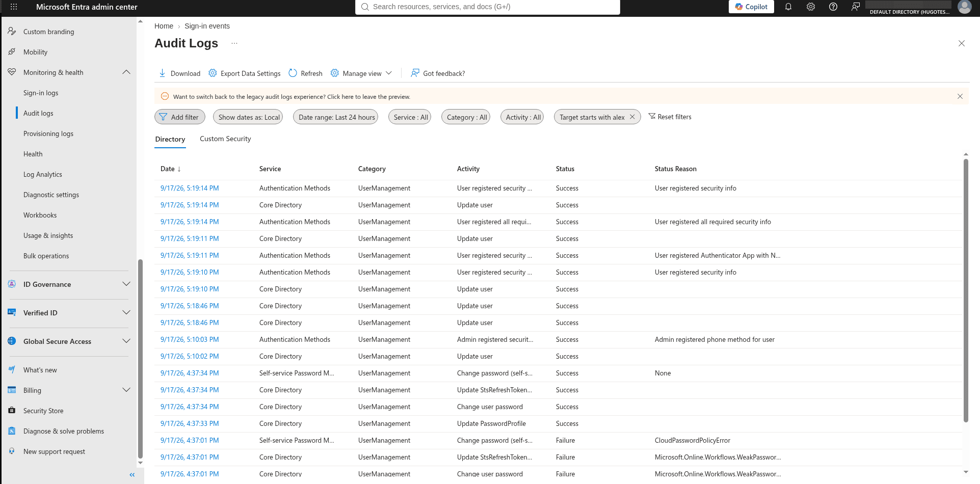Click the Diagnose & solve problems icon

click(12, 431)
